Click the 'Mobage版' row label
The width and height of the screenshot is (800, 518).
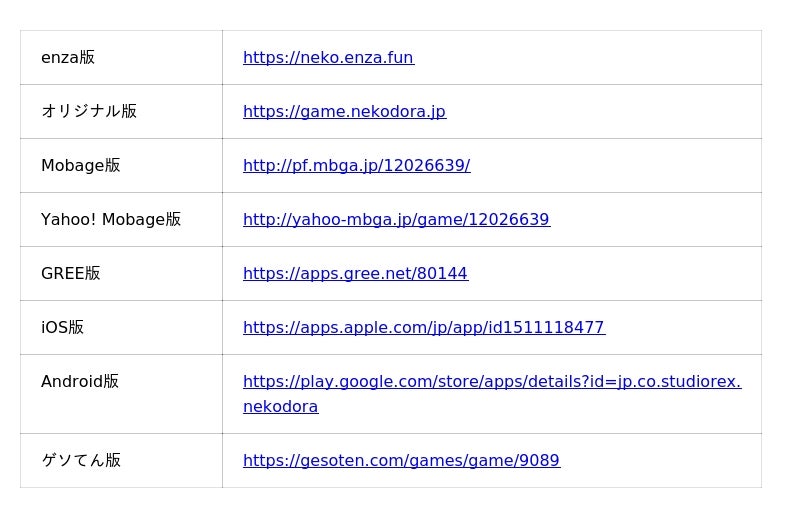tap(80, 166)
